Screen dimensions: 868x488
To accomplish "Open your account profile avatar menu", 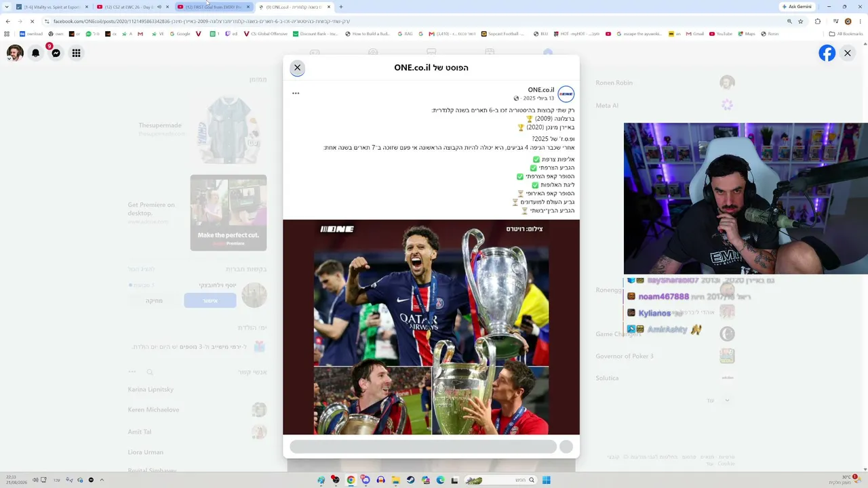I will click(x=15, y=53).
